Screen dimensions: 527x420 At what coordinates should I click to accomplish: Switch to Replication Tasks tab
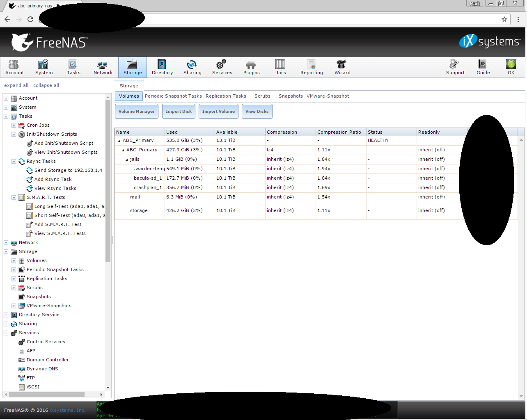coord(226,96)
